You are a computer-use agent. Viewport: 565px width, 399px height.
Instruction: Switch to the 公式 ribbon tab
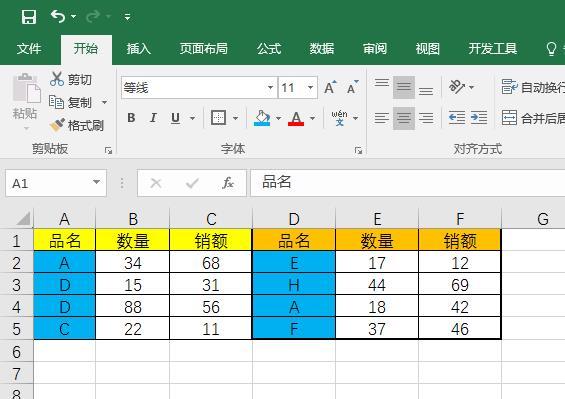tap(269, 49)
